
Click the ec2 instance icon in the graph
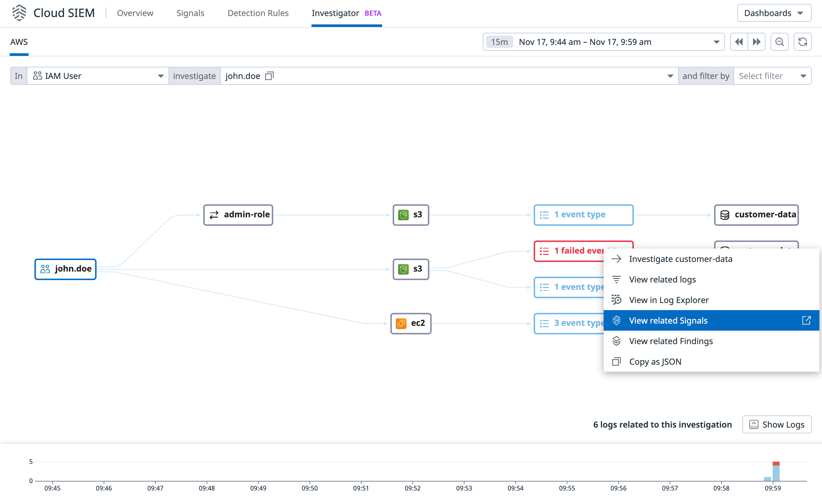tap(402, 323)
